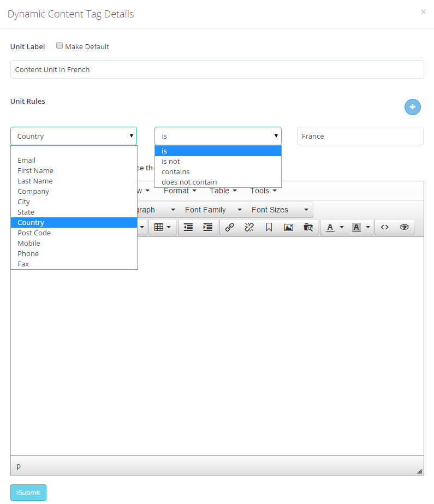Toggle the Make Default checkbox

click(x=60, y=46)
